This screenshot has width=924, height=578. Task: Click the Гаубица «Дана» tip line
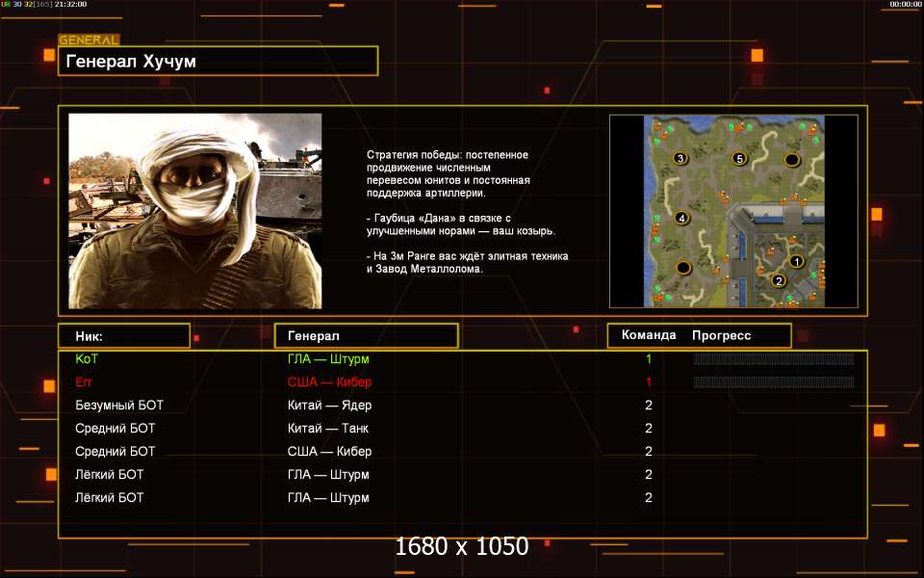[461, 224]
